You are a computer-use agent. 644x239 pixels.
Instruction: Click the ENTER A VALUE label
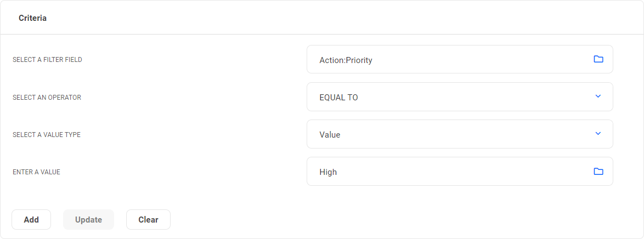tap(36, 172)
